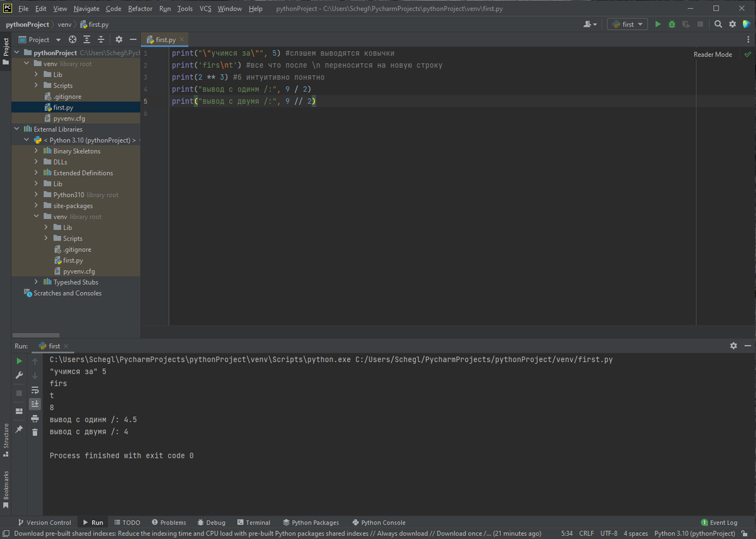Viewport: 756px width, 539px height.
Task: Expand the Typeshed Stubs node
Action: coord(37,282)
